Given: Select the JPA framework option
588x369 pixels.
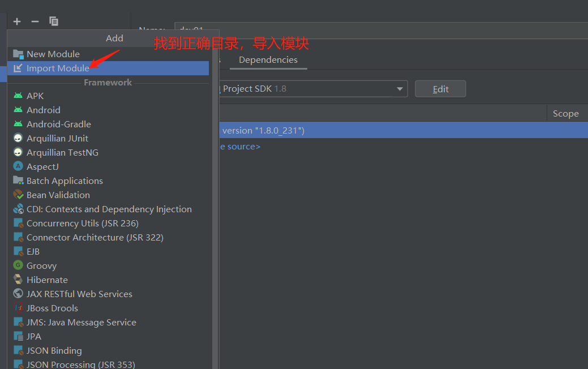Looking at the screenshot, I should click(x=34, y=336).
